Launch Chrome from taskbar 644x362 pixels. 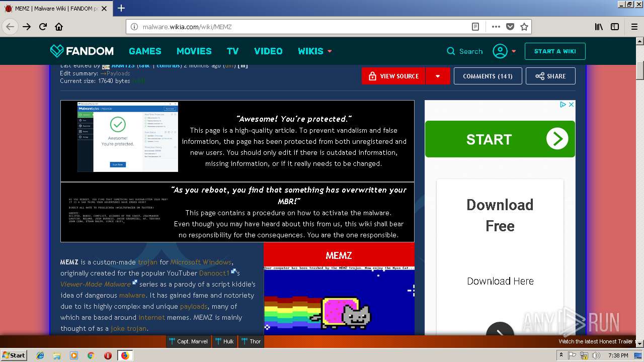(x=91, y=355)
